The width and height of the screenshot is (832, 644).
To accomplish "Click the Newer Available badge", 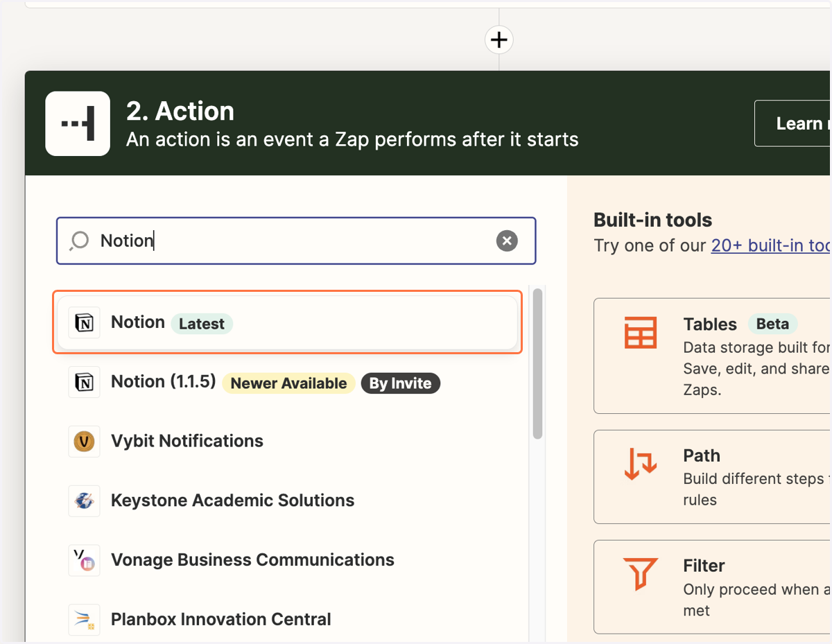I will pos(288,383).
